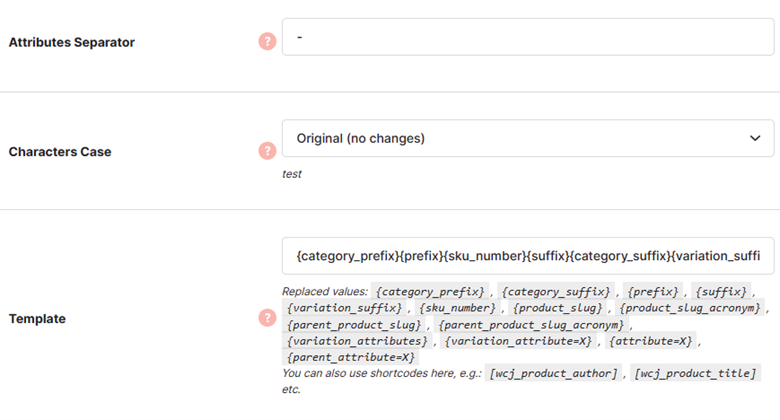Click the Attributes Separator help icon

coord(267,41)
